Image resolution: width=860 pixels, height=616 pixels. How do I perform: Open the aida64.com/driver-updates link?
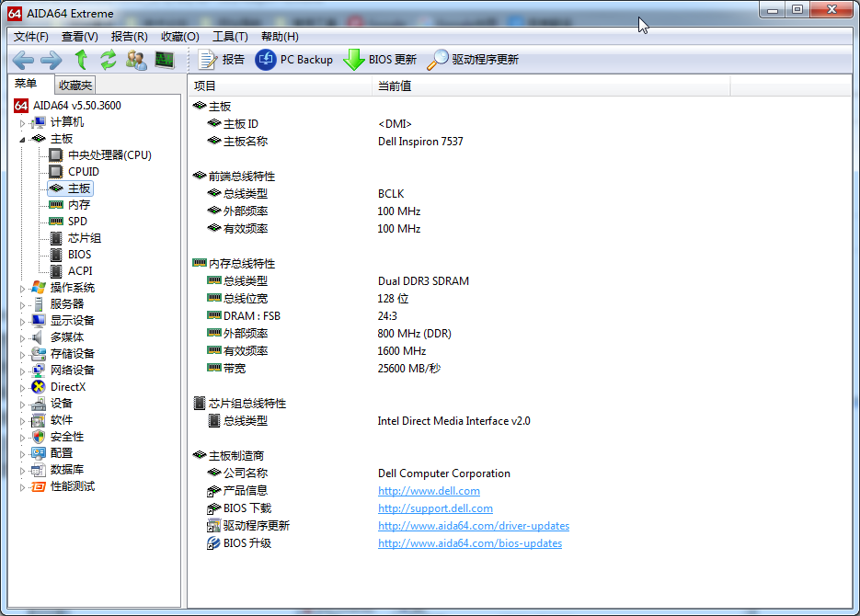coord(474,526)
